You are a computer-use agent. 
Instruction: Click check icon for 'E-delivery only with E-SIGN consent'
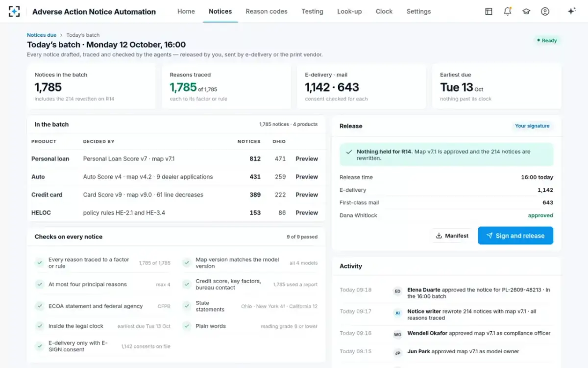pyautogui.click(x=40, y=346)
